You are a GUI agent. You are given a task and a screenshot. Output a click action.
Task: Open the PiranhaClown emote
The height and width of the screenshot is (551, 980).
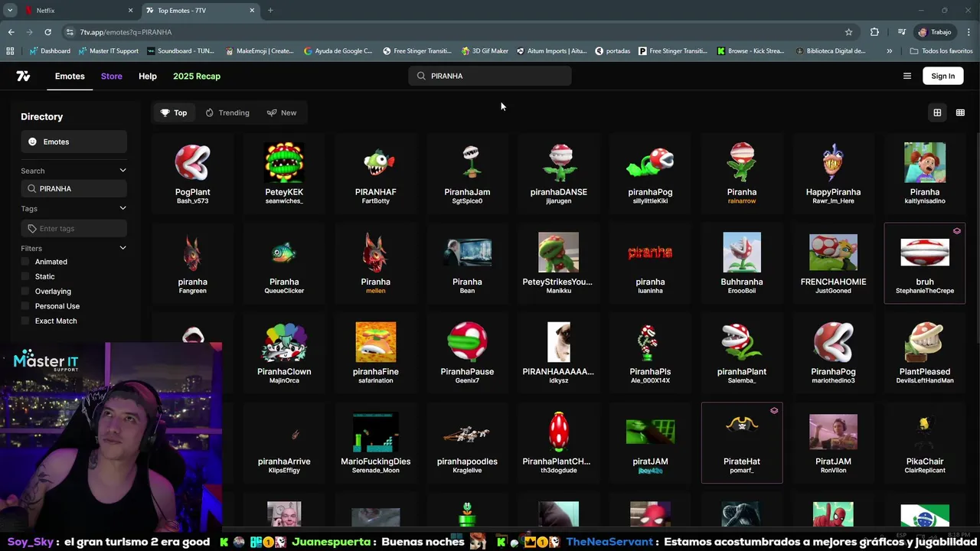[x=284, y=353]
